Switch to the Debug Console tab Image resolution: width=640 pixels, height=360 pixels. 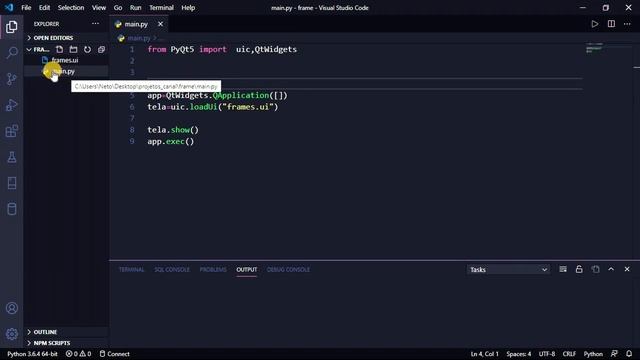coord(288,270)
